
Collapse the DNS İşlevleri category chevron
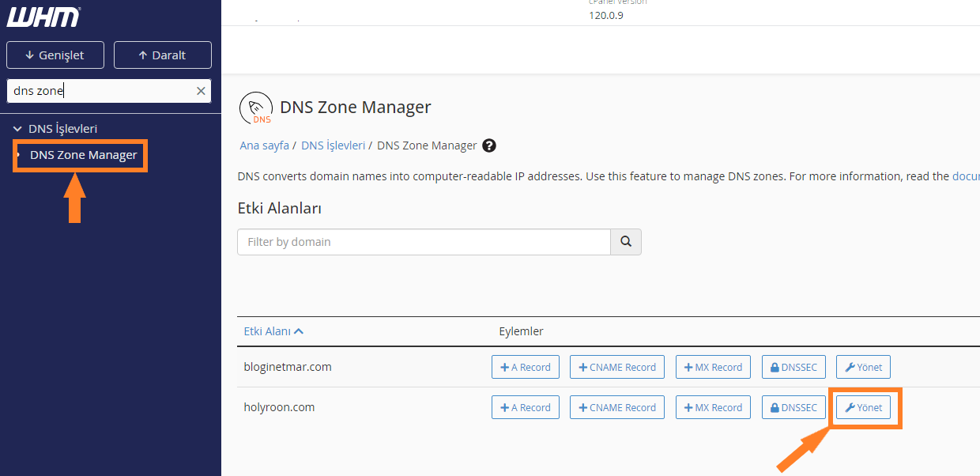click(17, 128)
